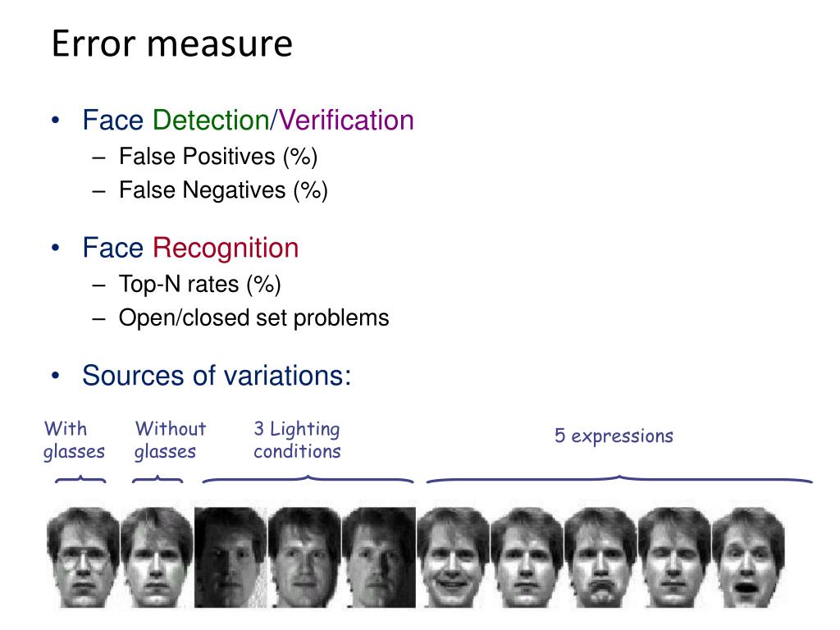Click the '5 expressions' label
The width and height of the screenshot is (840, 630).
click(x=614, y=436)
